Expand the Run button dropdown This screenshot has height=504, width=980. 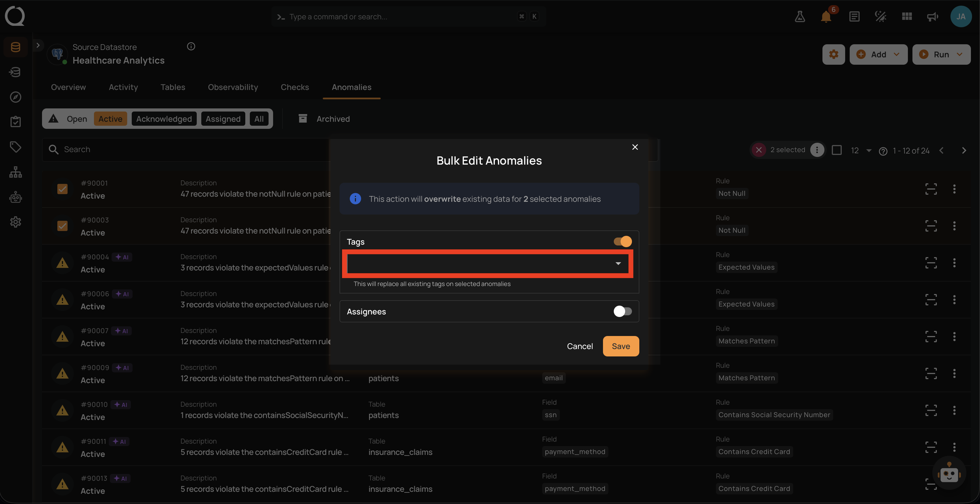(x=960, y=54)
